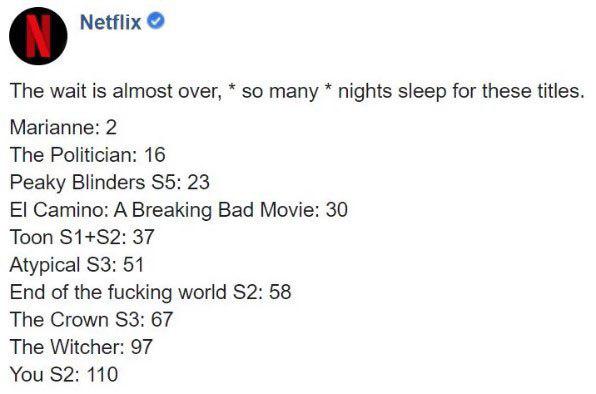Click Peaky Blinders S5: 23 line

[110, 182]
